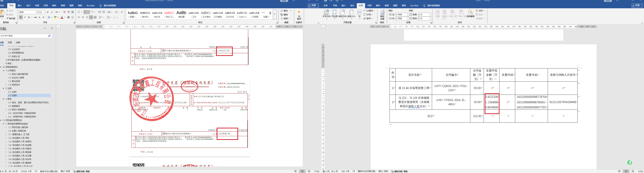644x173 pixels.
Task: Switch navigation pane to Pages (页面) tab
Action: (10, 43)
